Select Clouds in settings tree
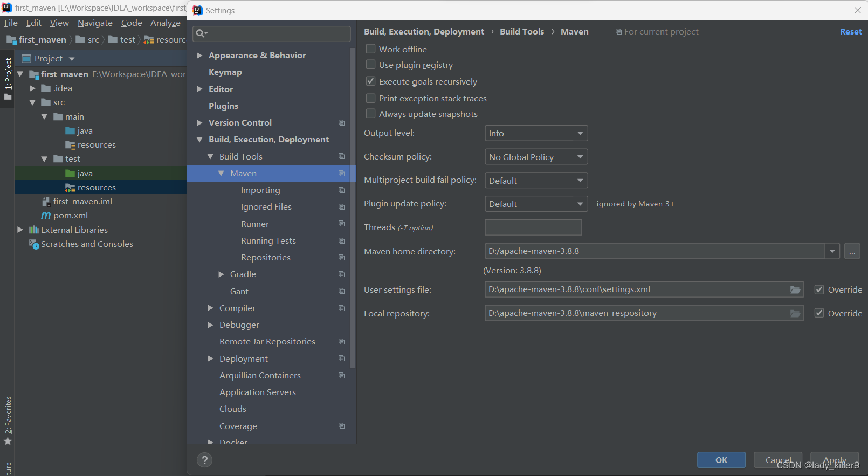868x476 pixels. point(233,409)
